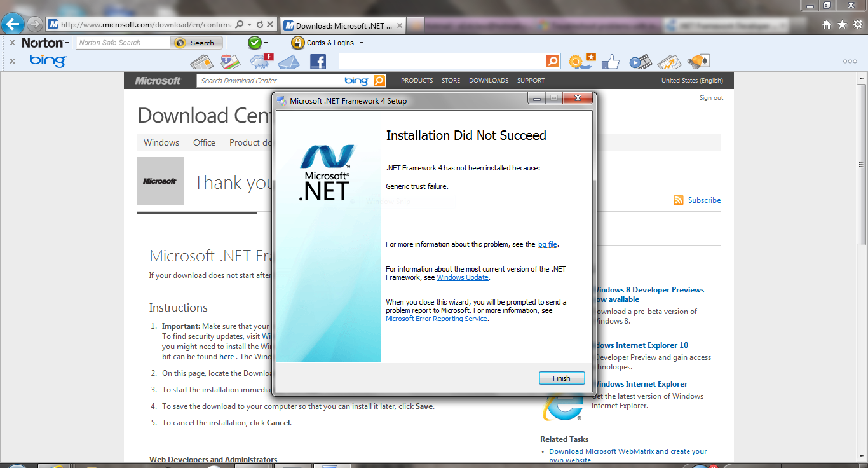This screenshot has width=868, height=468.
Task: Close the .NET Framework 4 Setup dialog
Action: tap(578, 99)
